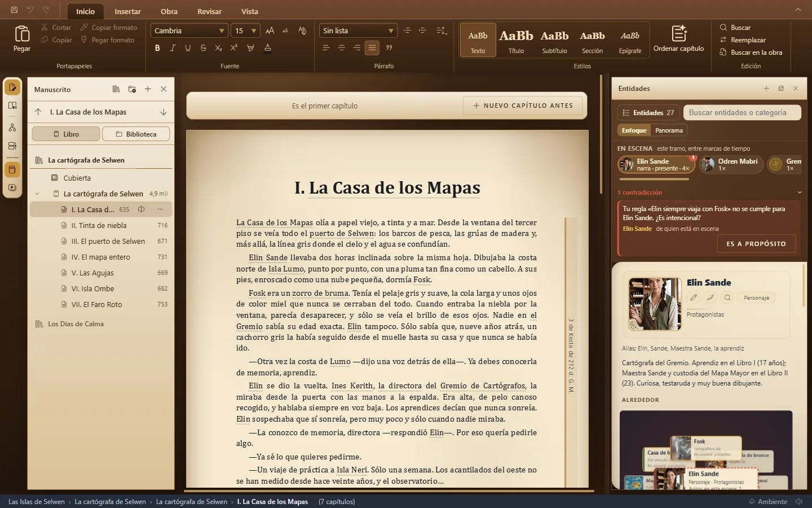Open the line spacing dropdown
812x508 pixels.
[x=442, y=30]
